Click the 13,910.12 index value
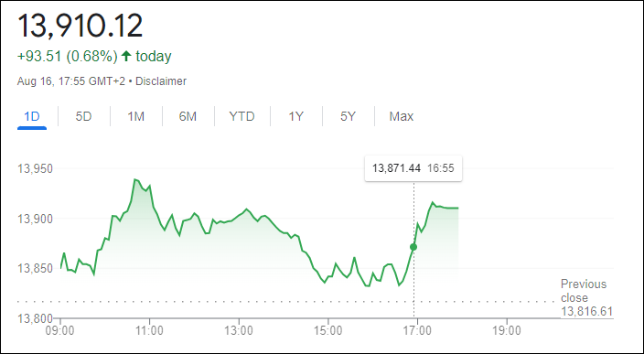The height and width of the screenshot is (354, 644). [x=80, y=27]
